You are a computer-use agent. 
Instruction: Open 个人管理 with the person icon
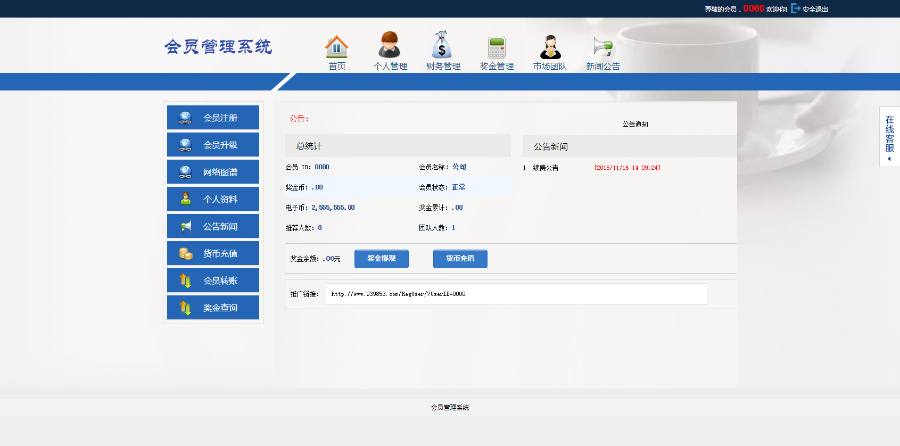pos(390,45)
